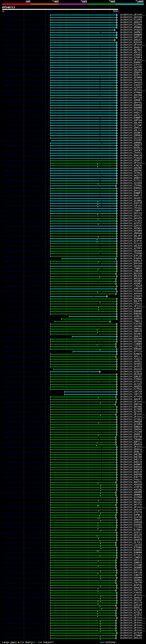
Task: Click the UniRef100_Q84LP2 label
Action: 131,336
